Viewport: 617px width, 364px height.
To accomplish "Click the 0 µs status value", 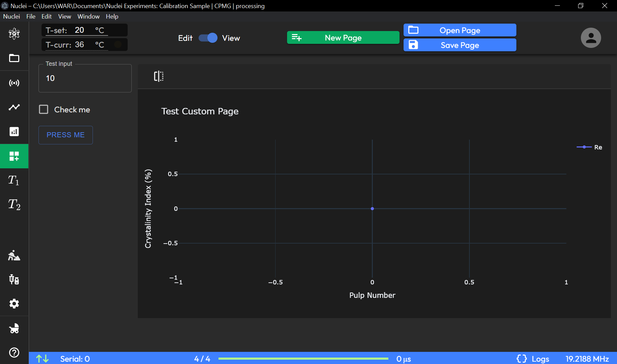I will pyautogui.click(x=404, y=359).
